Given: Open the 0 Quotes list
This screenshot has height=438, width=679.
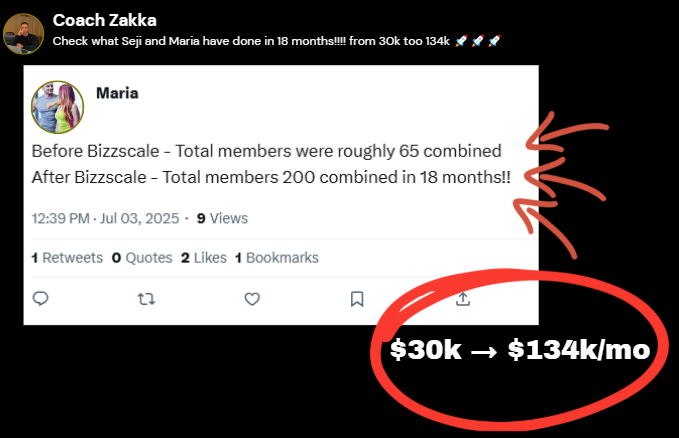Looking at the screenshot, I should [x=141, y=257].
